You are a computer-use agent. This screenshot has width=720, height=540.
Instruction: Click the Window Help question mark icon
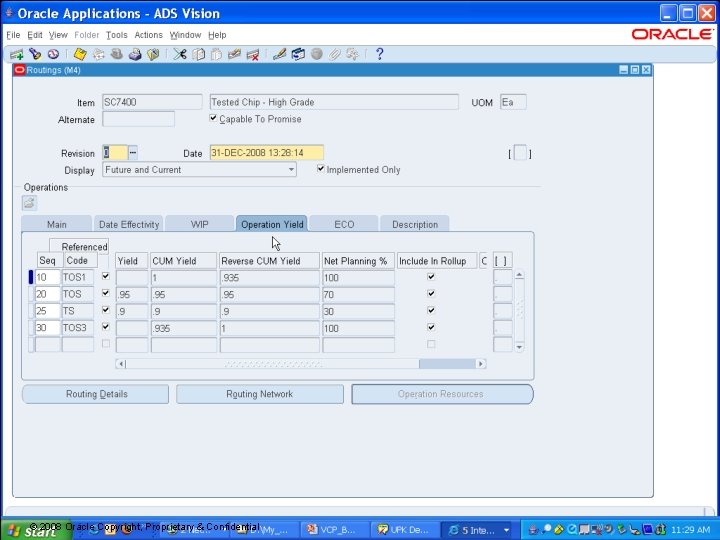tap(379, 54)
